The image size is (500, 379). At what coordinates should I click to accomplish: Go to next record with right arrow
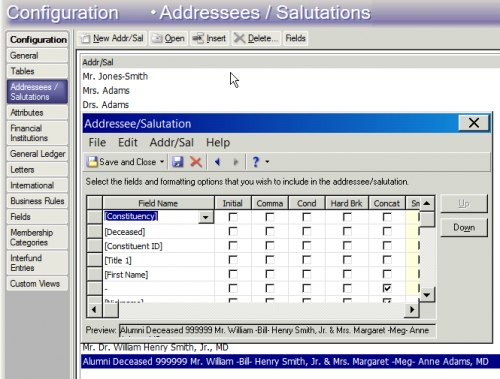click(x=236, y=162)
